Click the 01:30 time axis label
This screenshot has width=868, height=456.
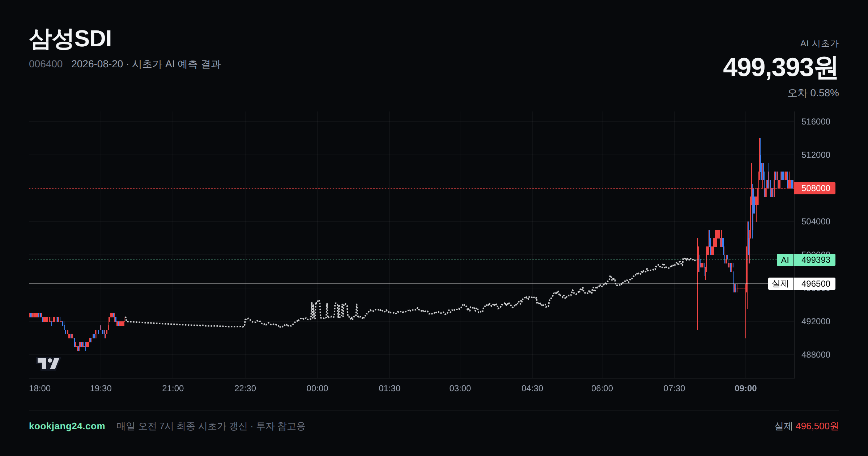pyautogui.click(x=390, y=388)
